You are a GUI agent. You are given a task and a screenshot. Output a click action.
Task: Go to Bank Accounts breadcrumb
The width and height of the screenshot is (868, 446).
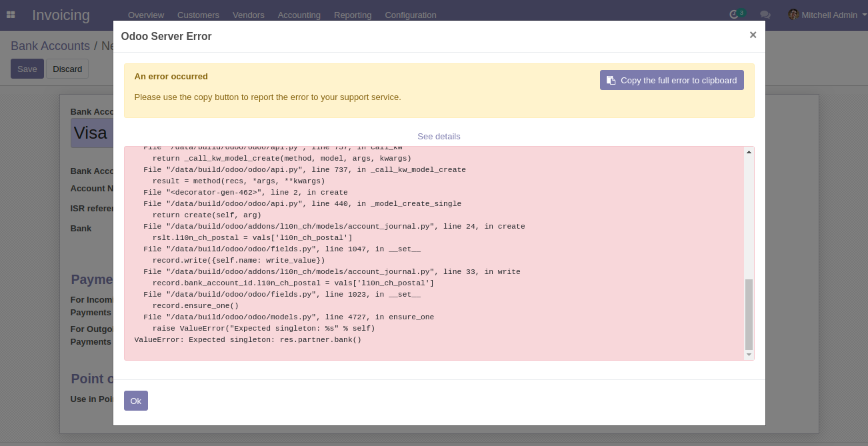tap(50, 46)
